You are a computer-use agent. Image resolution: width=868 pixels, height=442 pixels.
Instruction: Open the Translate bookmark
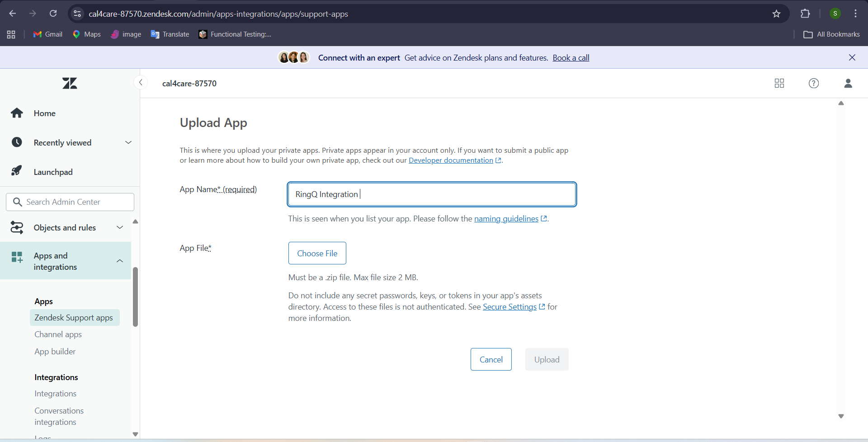[x=170, y=34]
